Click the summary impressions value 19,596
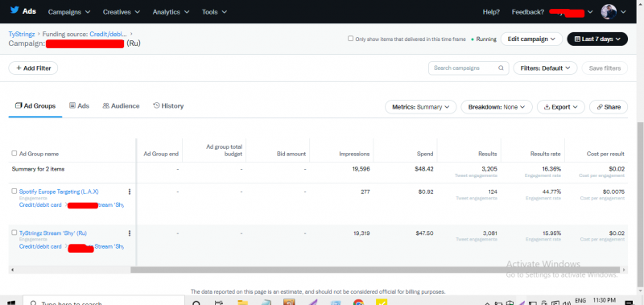 tap(361, 169)
